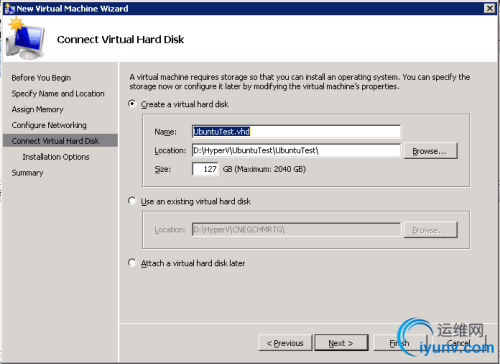Screen dimensions: 500x364
Task: Click the Finish button
Action: tap(399, 343)
